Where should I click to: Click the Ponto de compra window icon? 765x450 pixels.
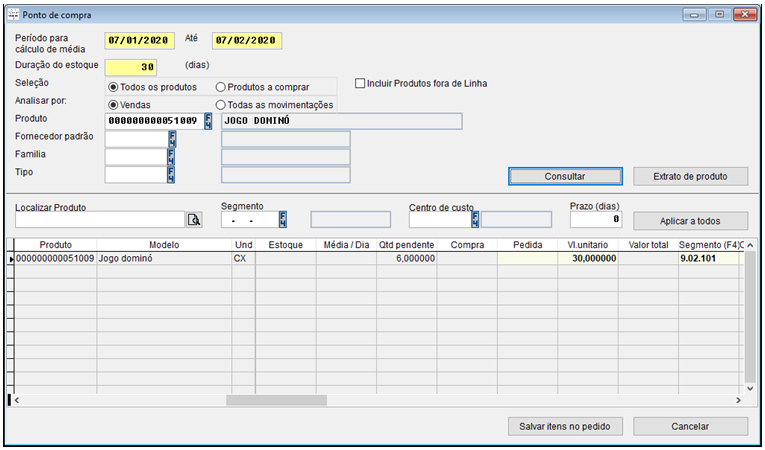pyautogui.click(x=12, y=13)
